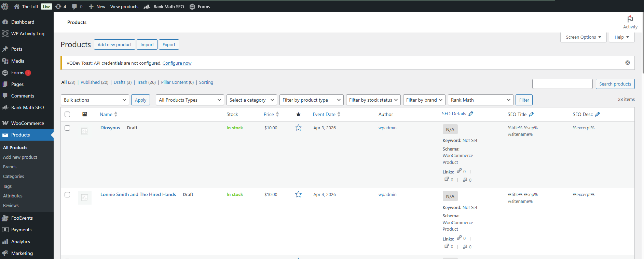Image resolution: width=644 pixels, height=259 pixels.
Task: Open Dashboard in the sidebar
Action: click(23, 22)
